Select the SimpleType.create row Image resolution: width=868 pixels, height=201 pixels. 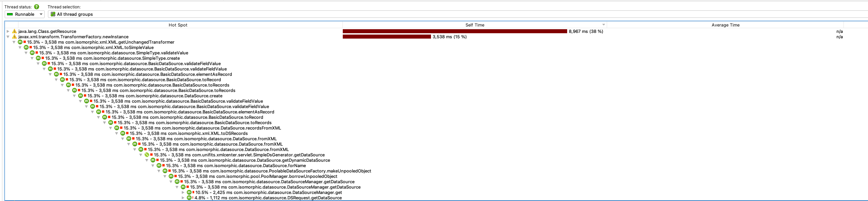(x=113, y=58)
